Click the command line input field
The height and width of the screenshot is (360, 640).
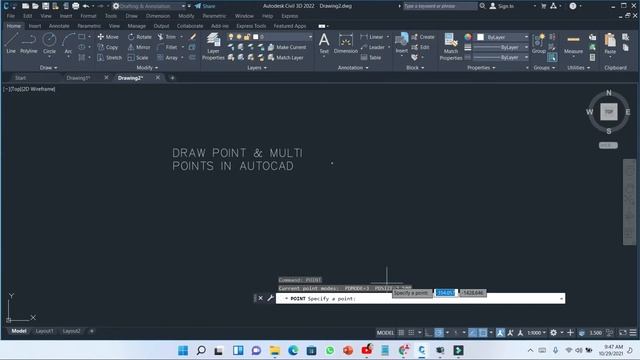(x=420, y=298)
